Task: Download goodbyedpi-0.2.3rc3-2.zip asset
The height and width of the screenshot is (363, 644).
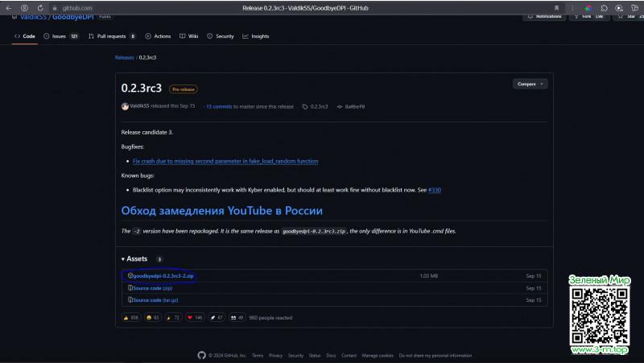Action: pyautogui.click(x=160, y=276)
